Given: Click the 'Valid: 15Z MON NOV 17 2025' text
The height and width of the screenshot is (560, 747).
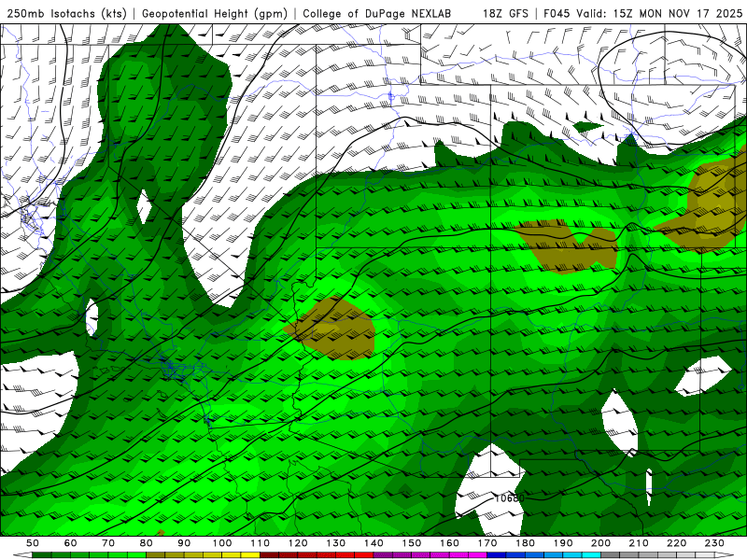Looking at the screenshot, I should click(659, 13).
